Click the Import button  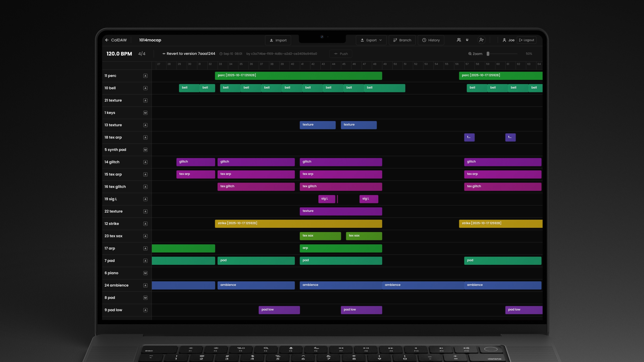pos(278,40)
